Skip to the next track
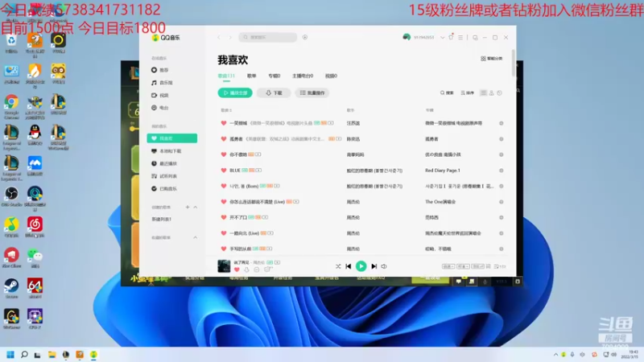Viewport: 644px width, 362px height. pos(374,266)
